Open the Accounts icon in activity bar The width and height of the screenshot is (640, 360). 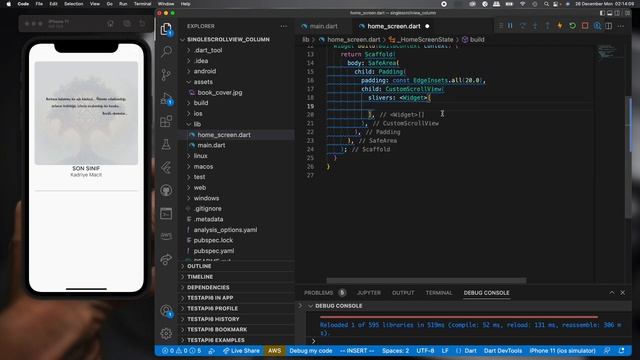coord(166,311)
